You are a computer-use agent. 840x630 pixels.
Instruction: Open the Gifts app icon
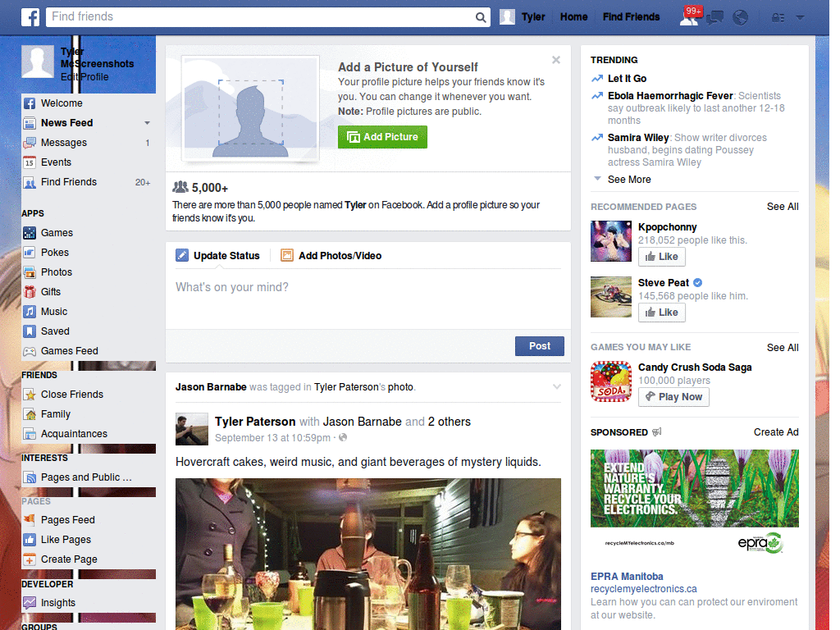tap(30, 292)
